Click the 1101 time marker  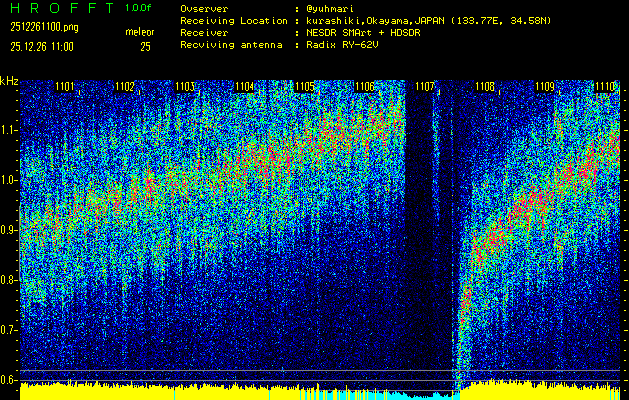click(x=65, y=87)
